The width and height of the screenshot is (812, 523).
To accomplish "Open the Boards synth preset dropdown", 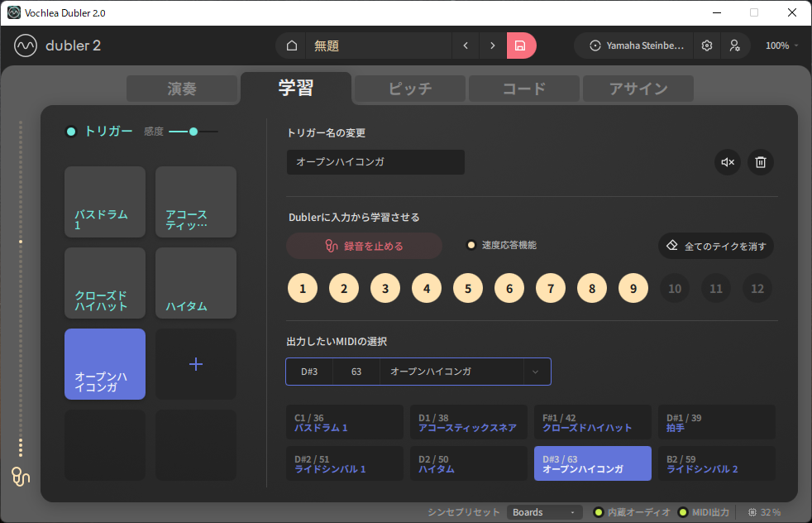I will (x=544, y=512).
